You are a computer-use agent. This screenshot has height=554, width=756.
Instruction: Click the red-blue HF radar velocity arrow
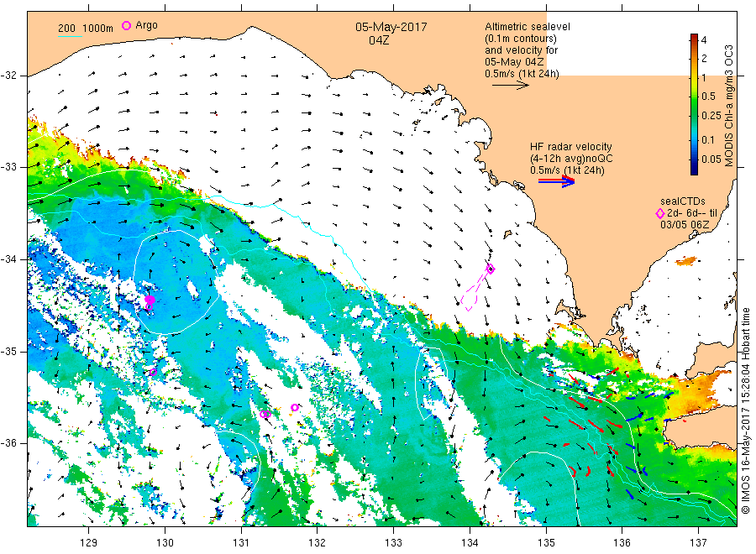pyautogui.click(x=556, y=181)
